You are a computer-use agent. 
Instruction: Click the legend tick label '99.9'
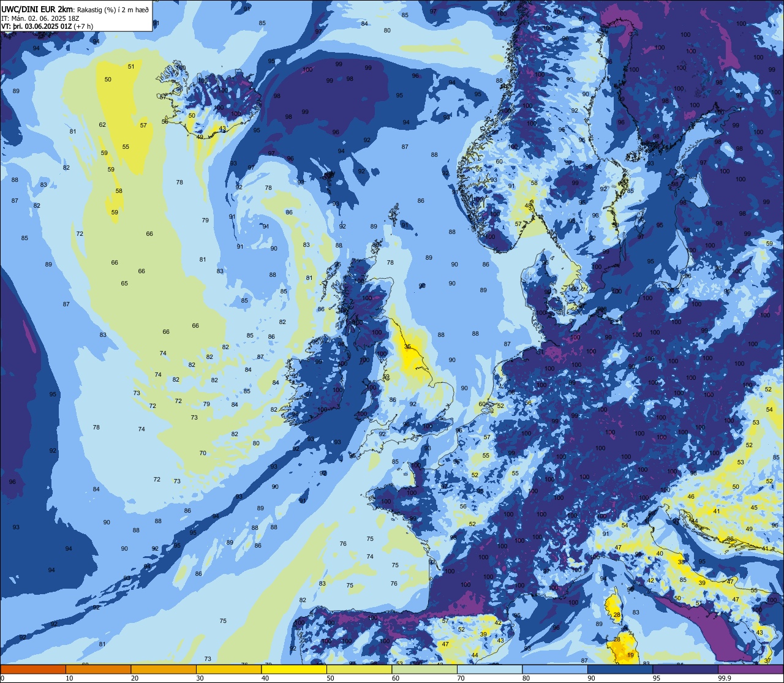[x=725, y=678]
